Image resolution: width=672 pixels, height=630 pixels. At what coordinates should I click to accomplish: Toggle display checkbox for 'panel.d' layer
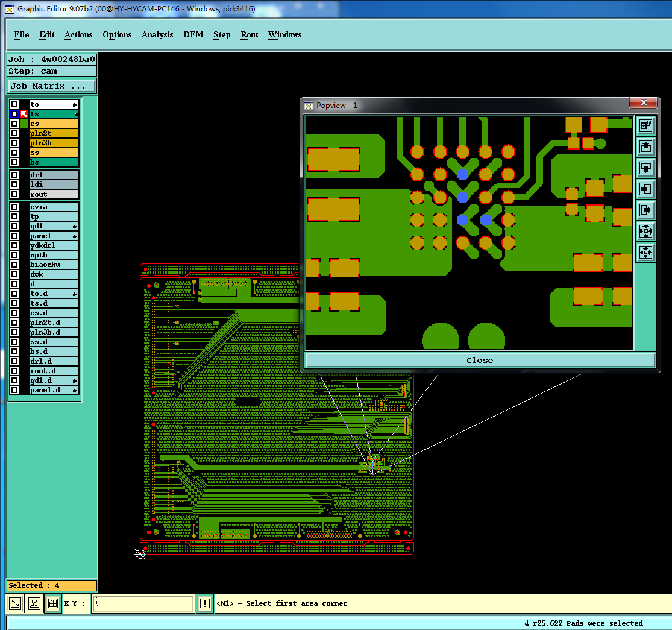(14, 391)
